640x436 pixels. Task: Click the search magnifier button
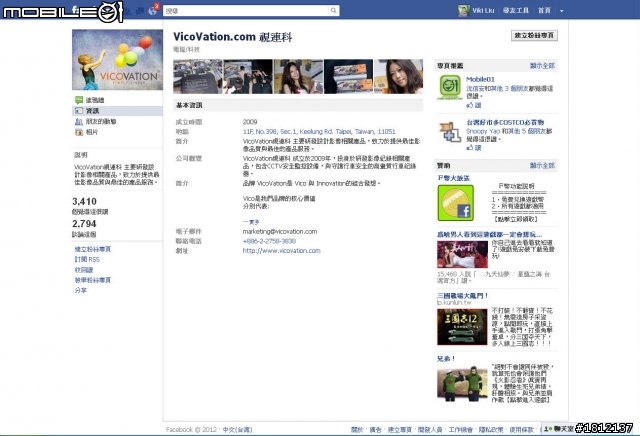(x=333, y=11)
